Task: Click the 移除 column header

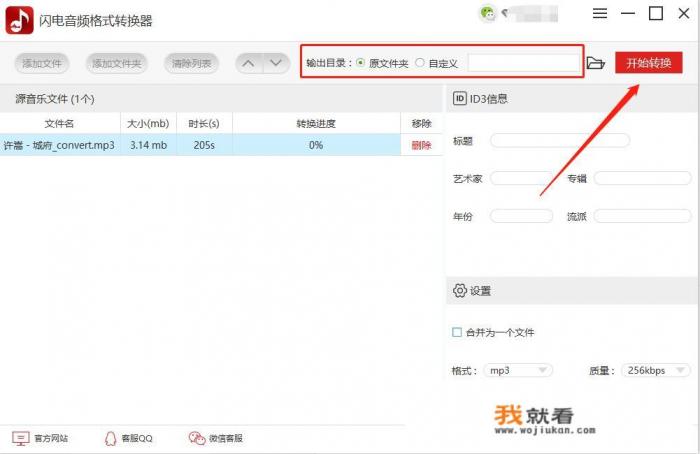Action: pos(421,123)
